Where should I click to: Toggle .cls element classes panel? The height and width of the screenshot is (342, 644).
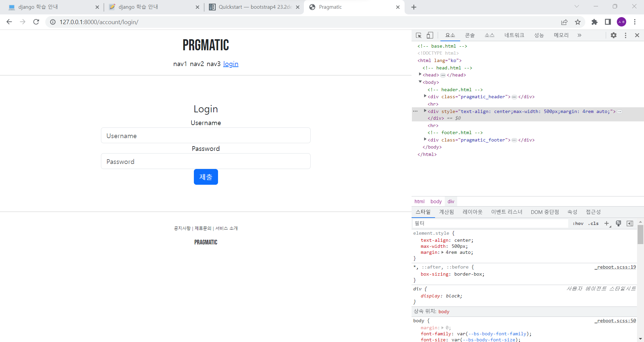(593, 223)
